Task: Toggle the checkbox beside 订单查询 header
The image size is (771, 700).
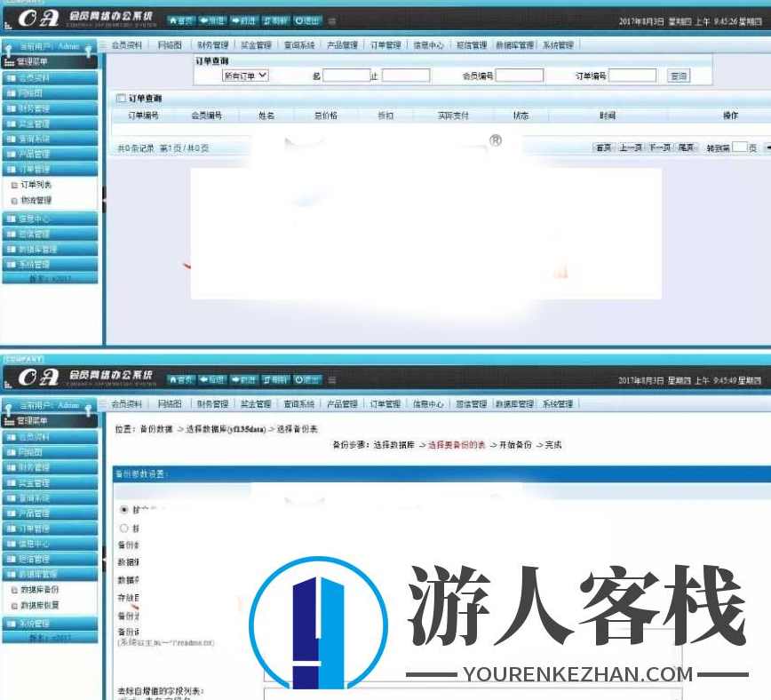Action: pyautogui.click(x=123, y=98)
